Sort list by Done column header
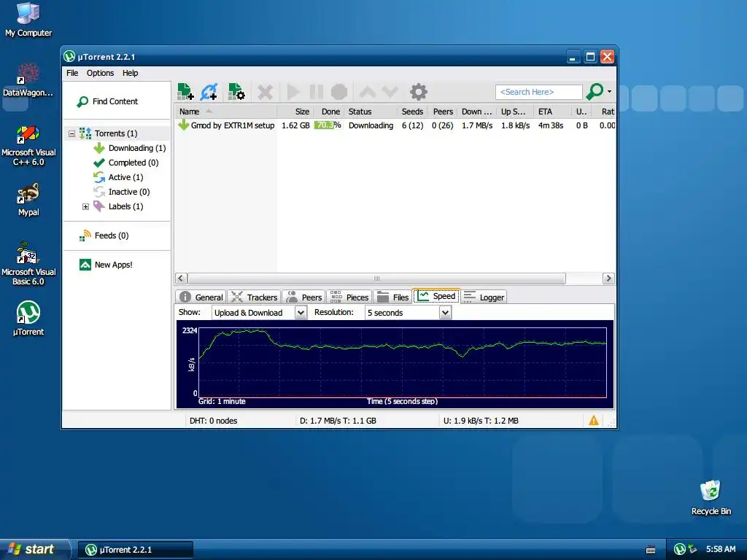 point(328,112)
